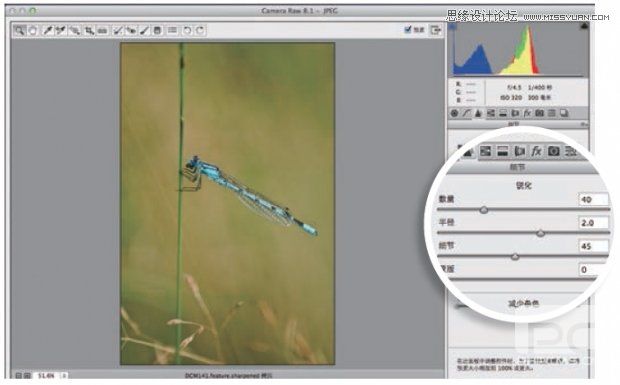Toggle full screen mode icon

click(435, 30)
